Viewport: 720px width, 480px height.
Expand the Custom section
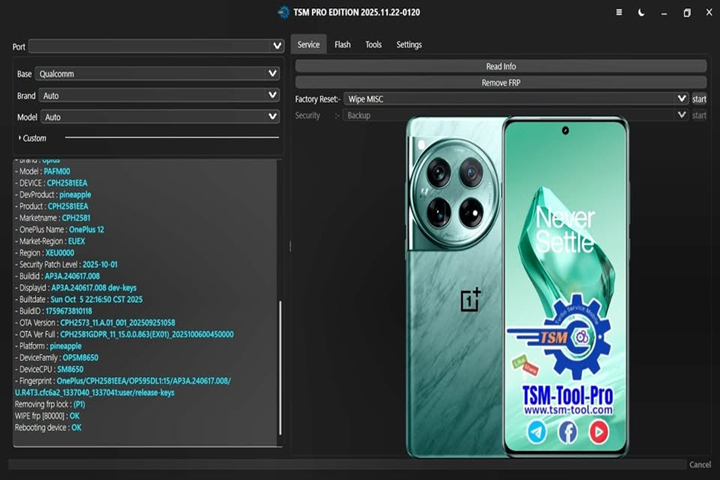click(34, 138)
